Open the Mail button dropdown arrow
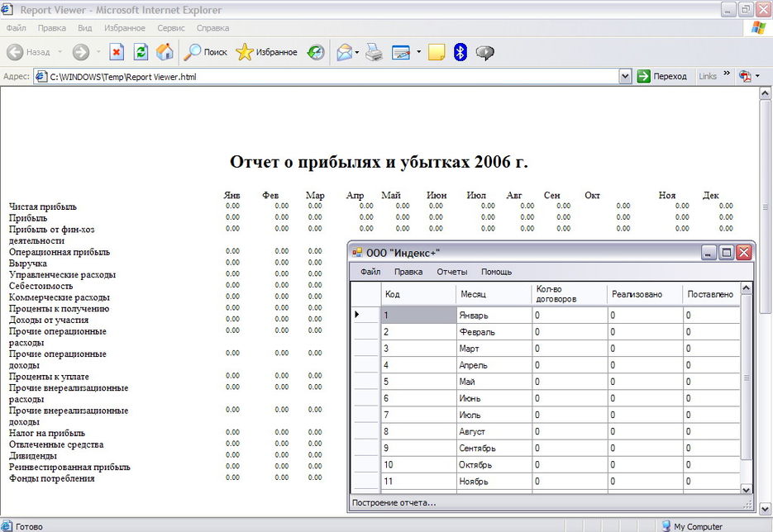This screenshot has height=532, width=773. point(357,52)
